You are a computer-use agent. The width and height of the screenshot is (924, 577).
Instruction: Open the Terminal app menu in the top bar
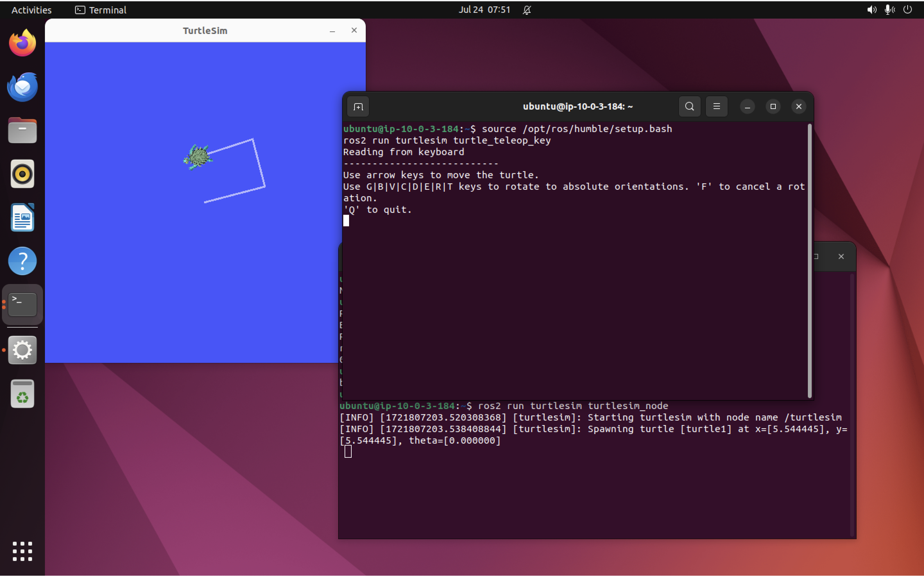pyautogui.click(x=101, y=10)
